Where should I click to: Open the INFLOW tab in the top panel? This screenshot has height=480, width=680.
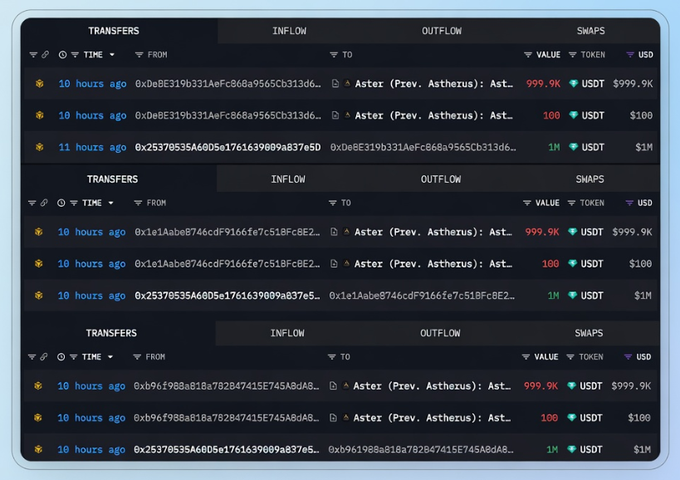click(x=289, y=31)
